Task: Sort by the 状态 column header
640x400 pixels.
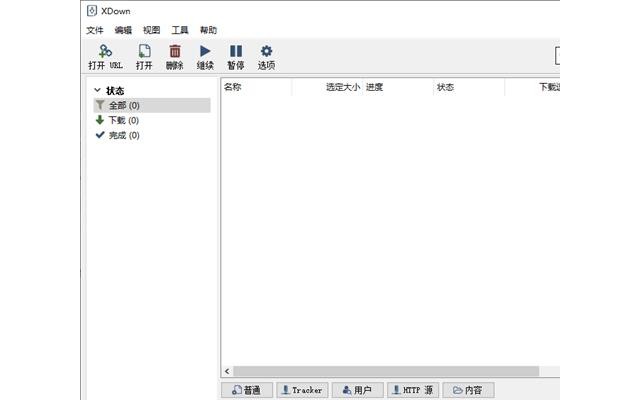Action: 469,87
